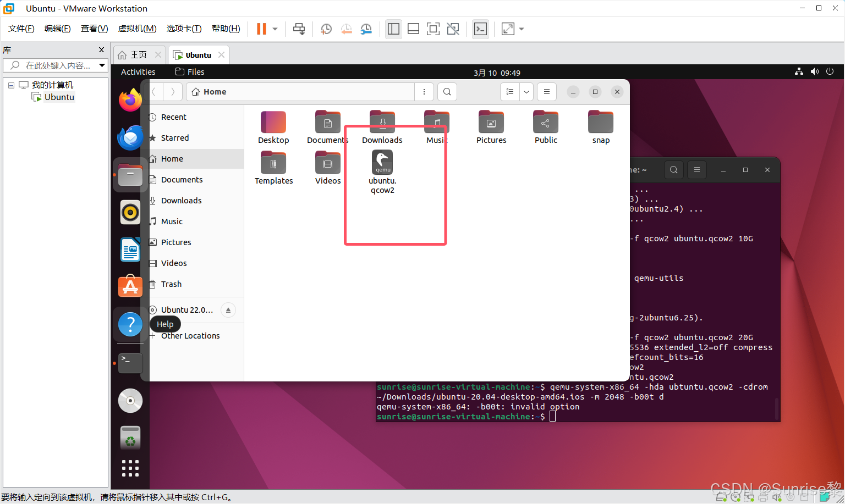Open the view options dropdown in Files

pos(526,92)
